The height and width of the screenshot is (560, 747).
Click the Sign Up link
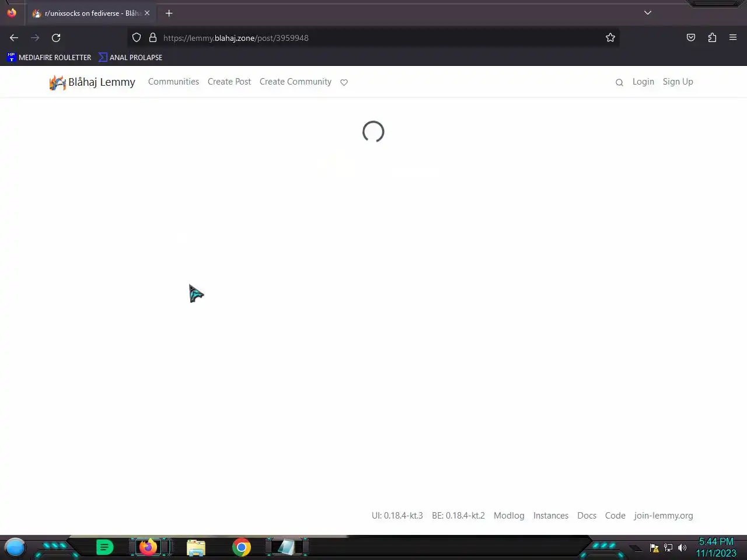click(x=678, y=82)
